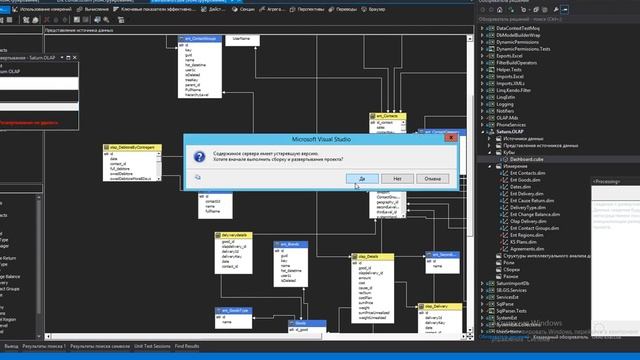Click the olap_DebtorsByContragent table header

click(x=132, y=147)
